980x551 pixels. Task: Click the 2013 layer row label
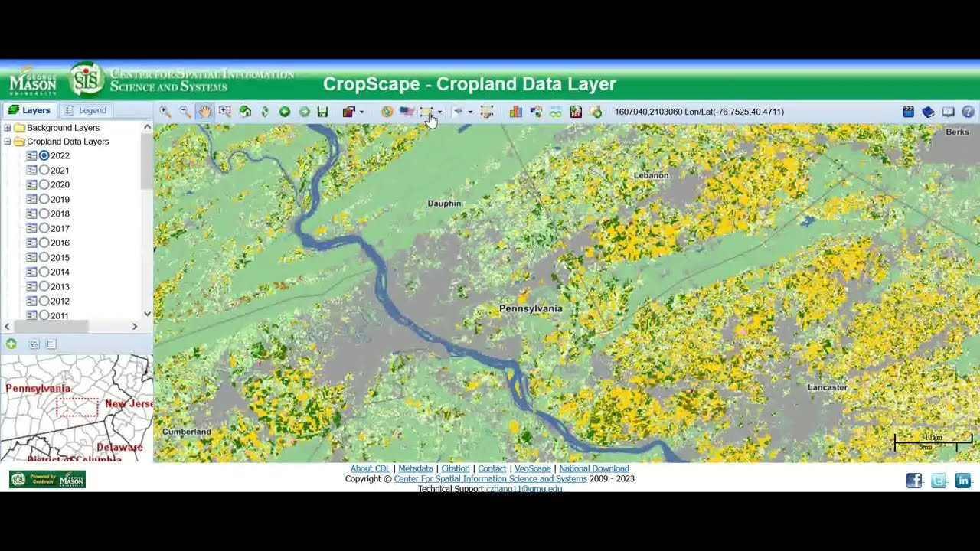pos(60,286)
